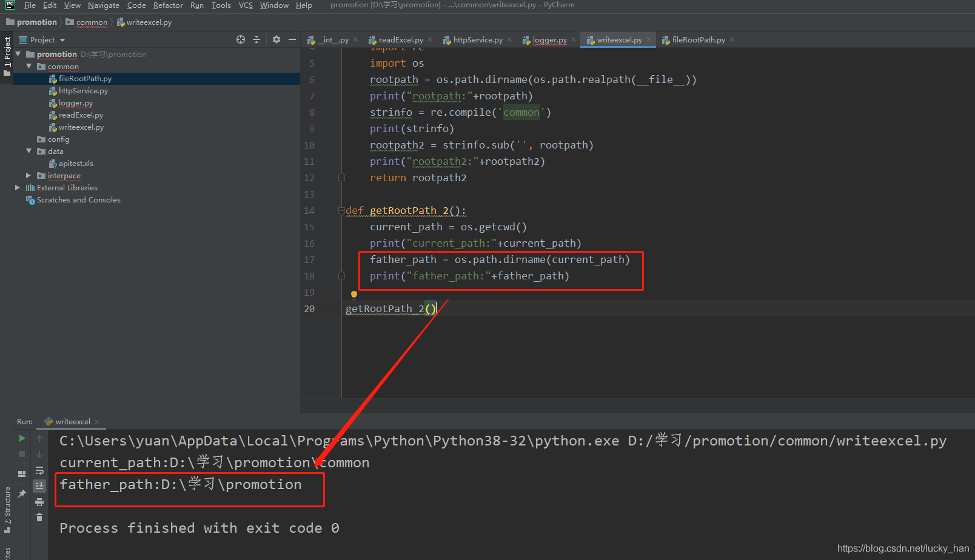Click fold end marker at line 18

[341, 276]
